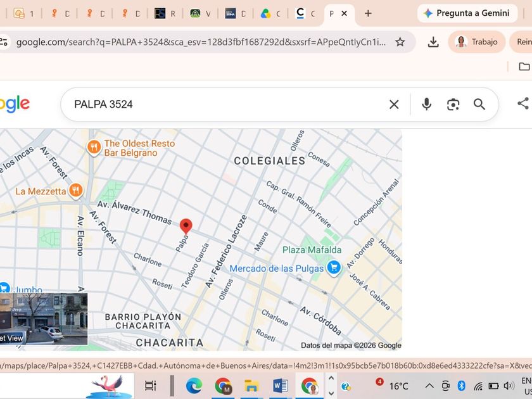
Task: Switch to the blue C underlined tab
Action: click(x=305, y=13)
